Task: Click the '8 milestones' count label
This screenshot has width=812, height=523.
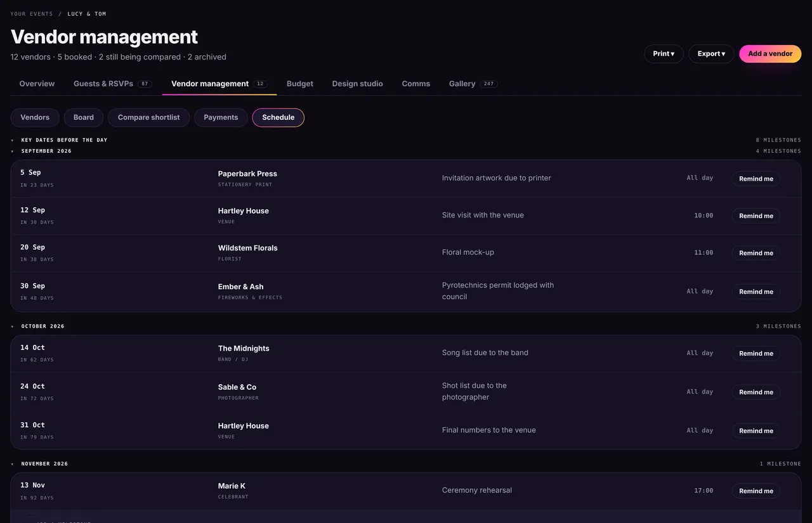Action: pyautogui.click(x=778, y=140)
